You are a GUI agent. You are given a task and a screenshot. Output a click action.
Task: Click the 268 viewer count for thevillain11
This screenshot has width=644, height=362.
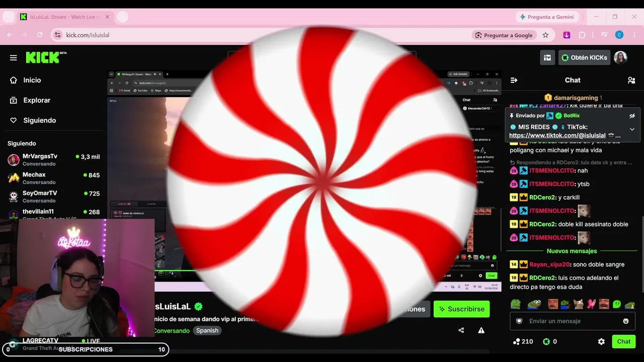[x=92, y=212]
